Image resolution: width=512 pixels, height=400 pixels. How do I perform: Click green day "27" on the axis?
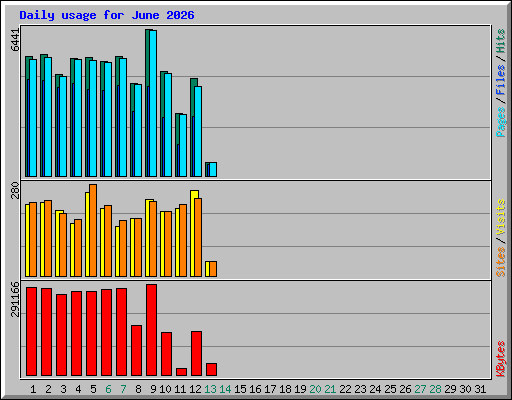[x=420, y=389]
